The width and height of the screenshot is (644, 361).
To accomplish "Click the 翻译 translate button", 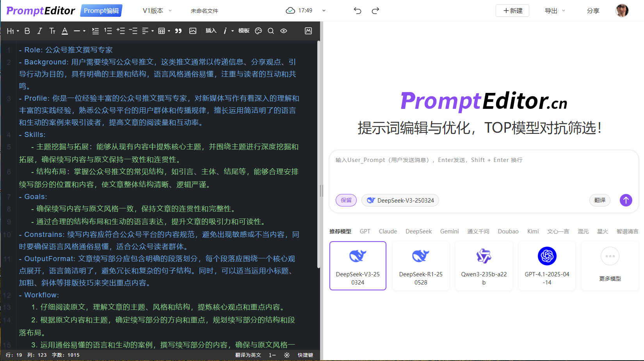I will click(x=600, y=200).
